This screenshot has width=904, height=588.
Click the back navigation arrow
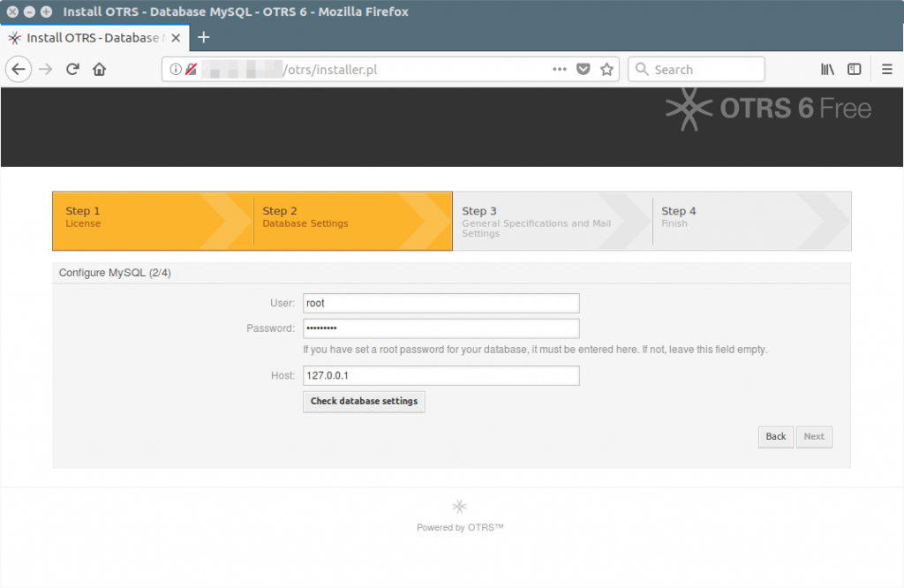pos(19,69)
